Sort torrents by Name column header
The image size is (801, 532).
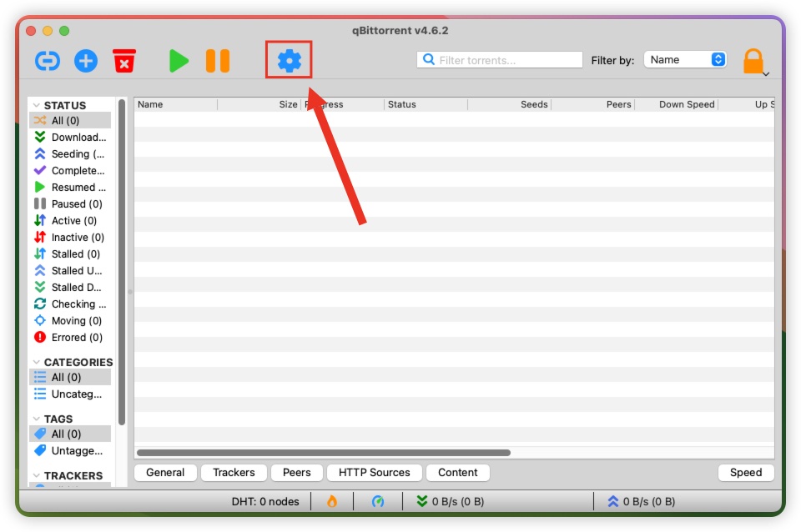(x=176, y=104)
